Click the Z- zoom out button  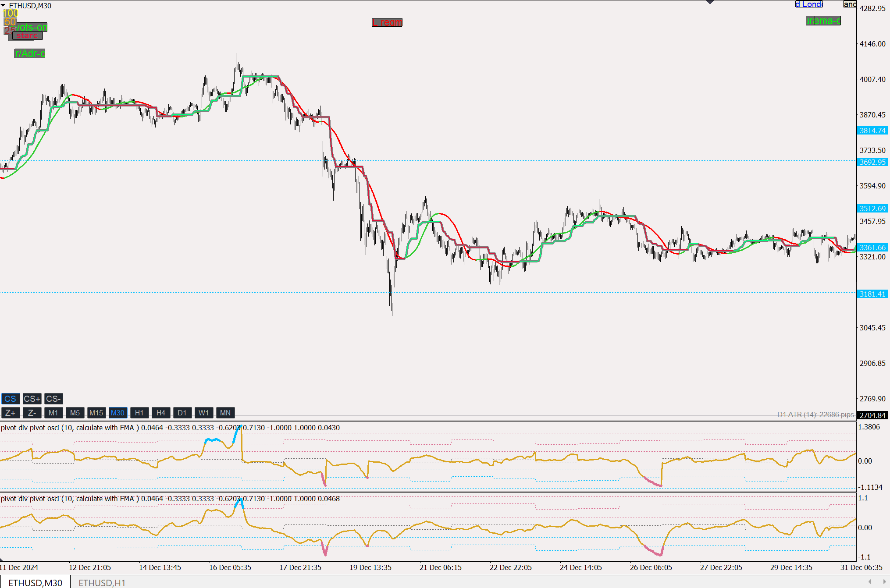coord(32,413)
